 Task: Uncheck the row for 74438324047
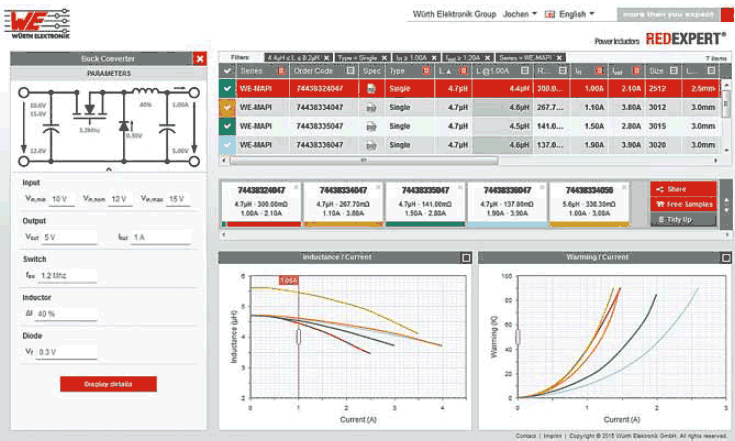(x=227, y=89)
